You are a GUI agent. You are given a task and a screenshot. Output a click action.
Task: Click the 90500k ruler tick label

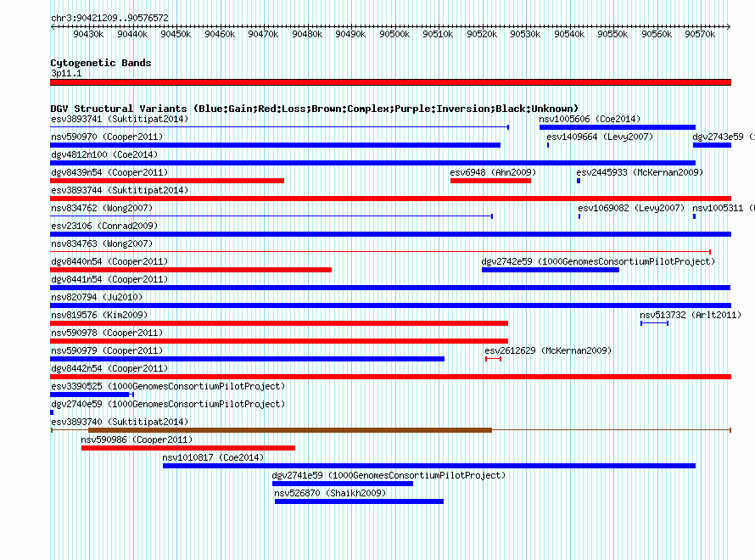click(x=394, y=34)
